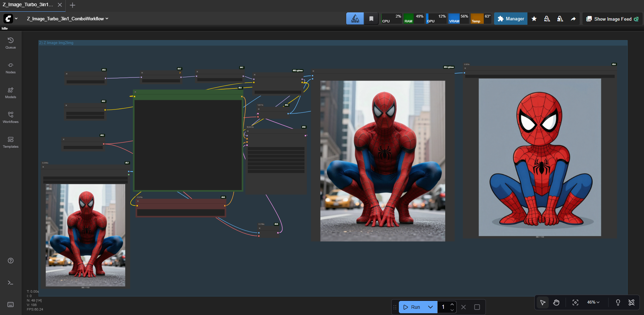Click the icon just before the share arrow

point(560,19)
